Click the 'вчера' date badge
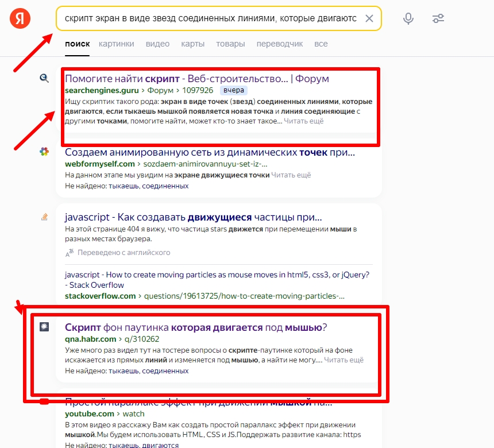494x448 pixels. [x=234, y=90]
